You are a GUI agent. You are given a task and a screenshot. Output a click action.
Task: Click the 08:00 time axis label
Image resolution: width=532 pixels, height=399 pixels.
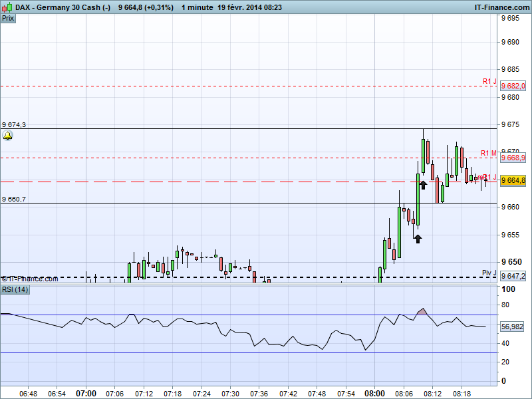[374, 394]
